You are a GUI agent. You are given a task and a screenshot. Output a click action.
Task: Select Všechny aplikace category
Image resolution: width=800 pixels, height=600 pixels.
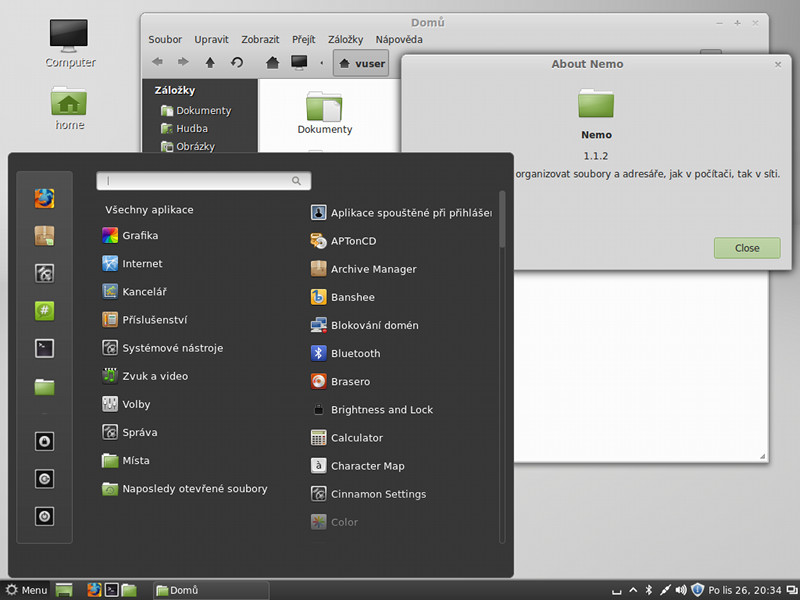pyautogui.click(x=149, y=210)
